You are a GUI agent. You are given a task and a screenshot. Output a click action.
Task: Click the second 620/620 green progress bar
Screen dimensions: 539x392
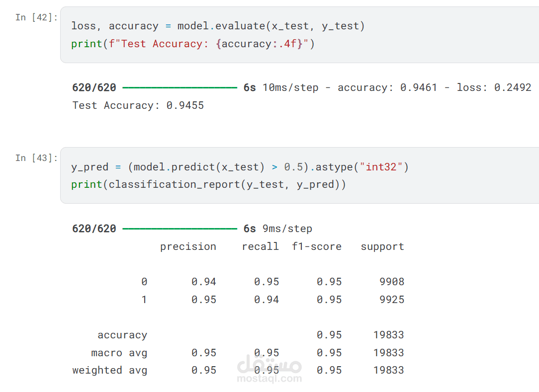click(x=180, y=229)
